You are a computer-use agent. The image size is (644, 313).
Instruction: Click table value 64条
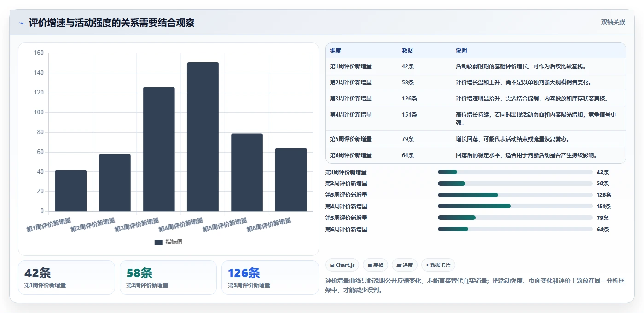point(408,155)
